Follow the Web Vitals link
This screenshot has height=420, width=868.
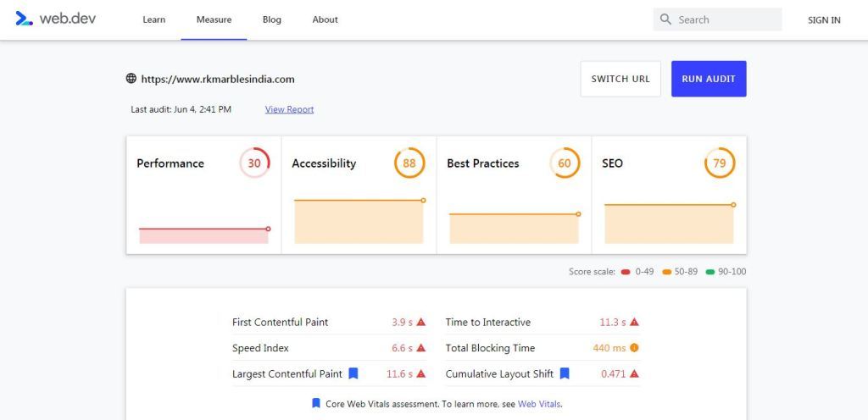click(540, 404)
